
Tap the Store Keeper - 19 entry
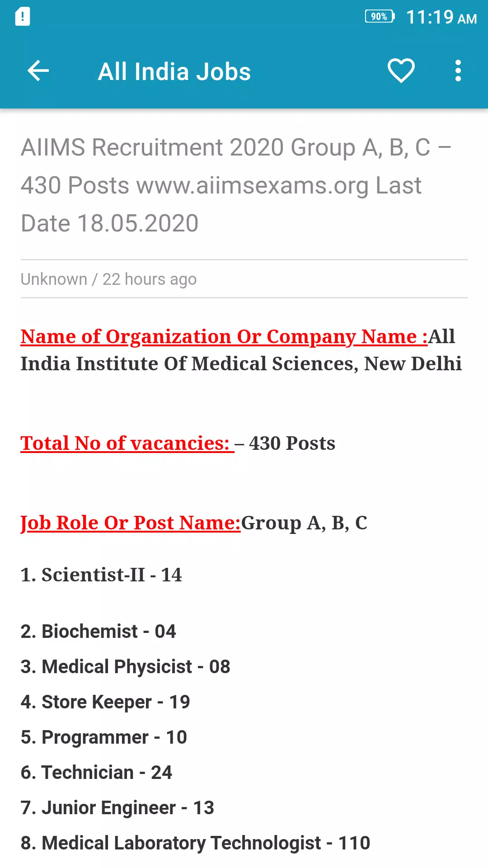(105, 702)
